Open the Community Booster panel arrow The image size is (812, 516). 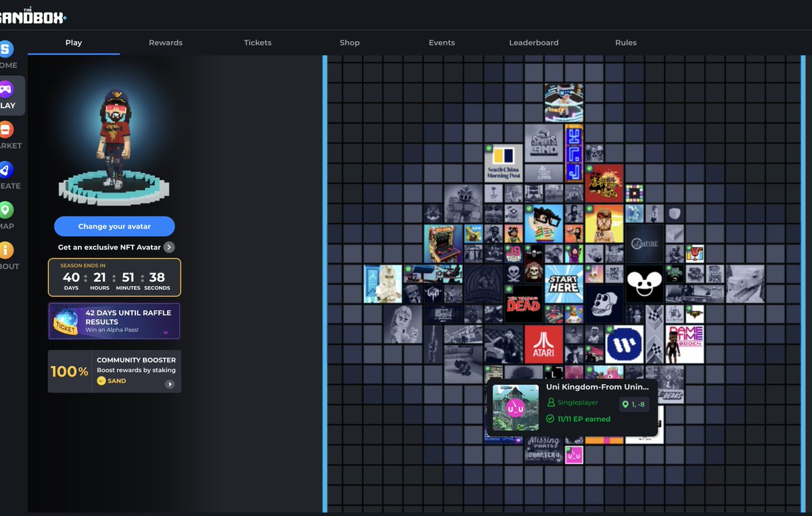pyautogui.click(x=170, y=384)
